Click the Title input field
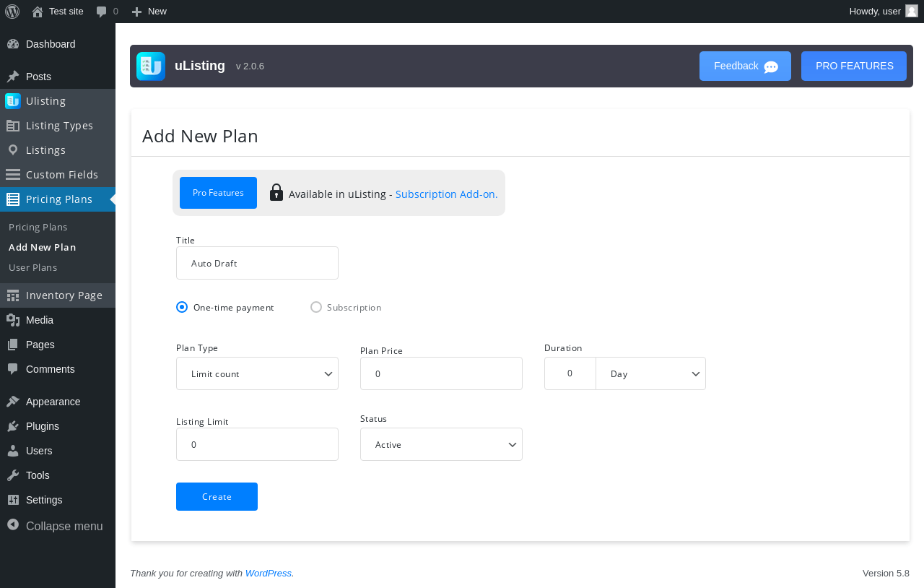 pos(257,263)
